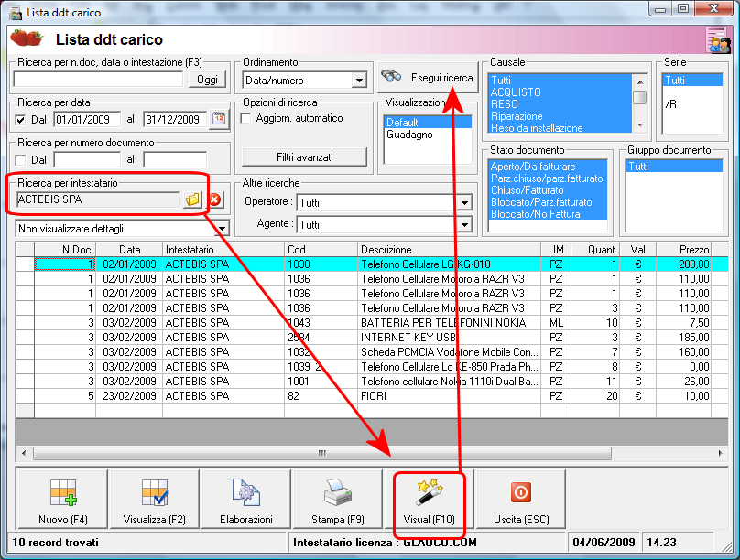740x560 pixels.
Task: Select Aperto/Da fatturare in Stato documento
Action: coord(548,167)
